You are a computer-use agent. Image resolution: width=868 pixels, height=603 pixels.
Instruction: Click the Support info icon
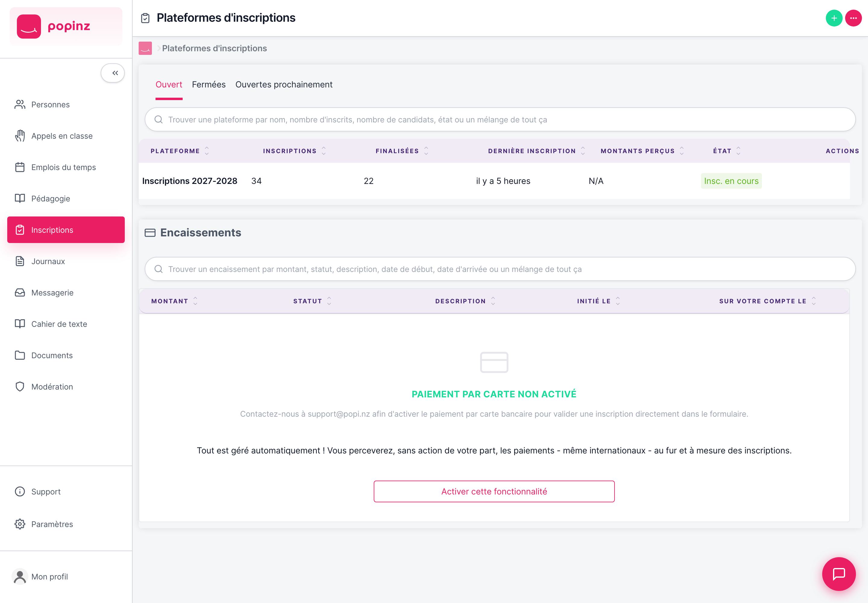20,491
